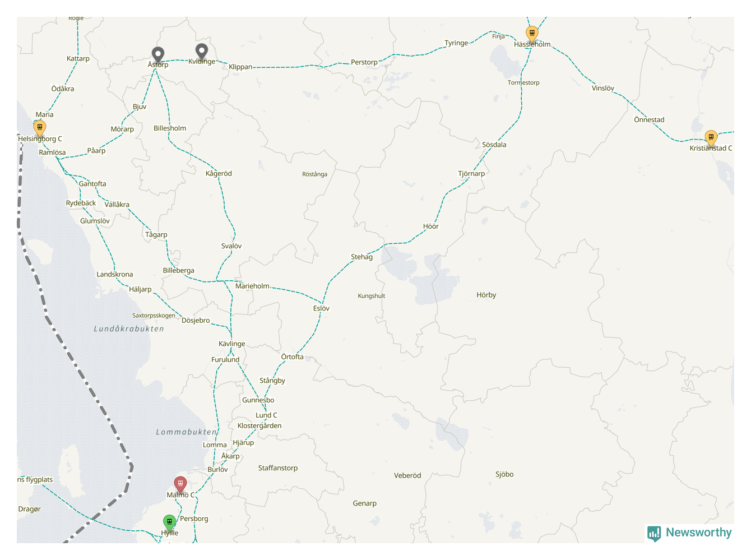The image size is (751, 560).
Task: Click the Bjuv label
Action: click(x=140, y=107)
